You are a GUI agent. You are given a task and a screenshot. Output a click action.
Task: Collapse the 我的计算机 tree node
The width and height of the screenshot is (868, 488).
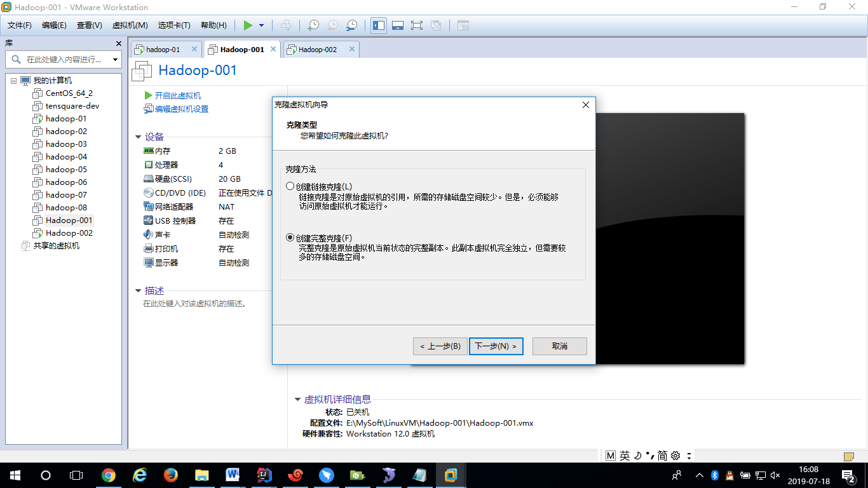13,80
